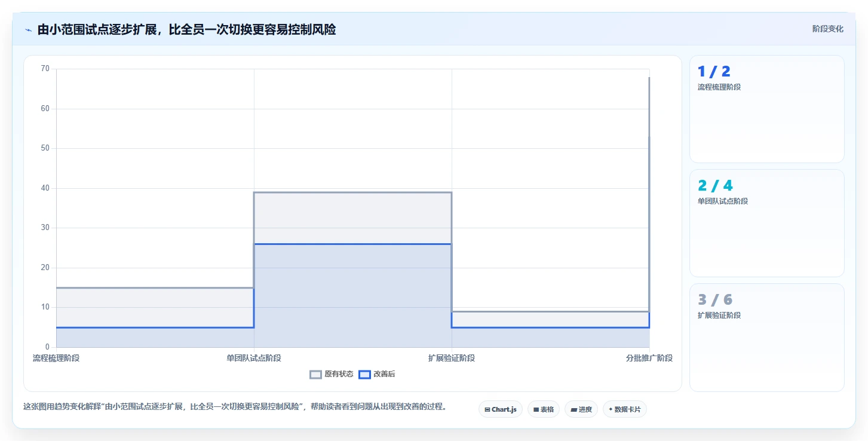Toggle the 改善后 legend swatch
Screen dimensions: 868x441
[365, 375]
